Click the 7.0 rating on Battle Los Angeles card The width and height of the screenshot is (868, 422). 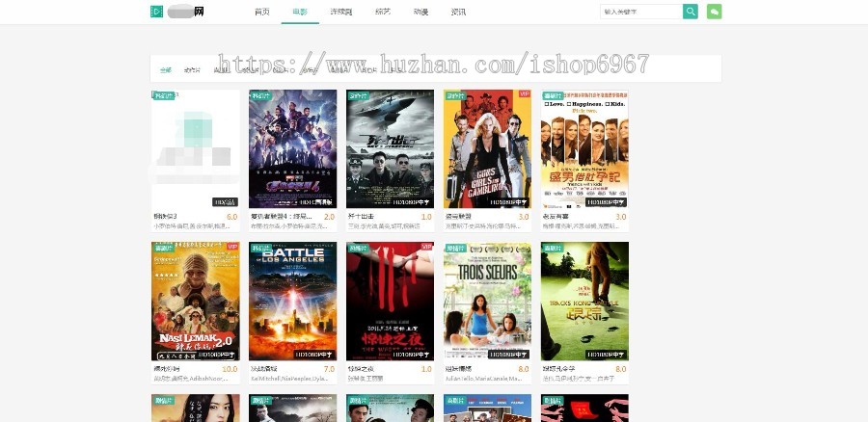click(330, 369)
